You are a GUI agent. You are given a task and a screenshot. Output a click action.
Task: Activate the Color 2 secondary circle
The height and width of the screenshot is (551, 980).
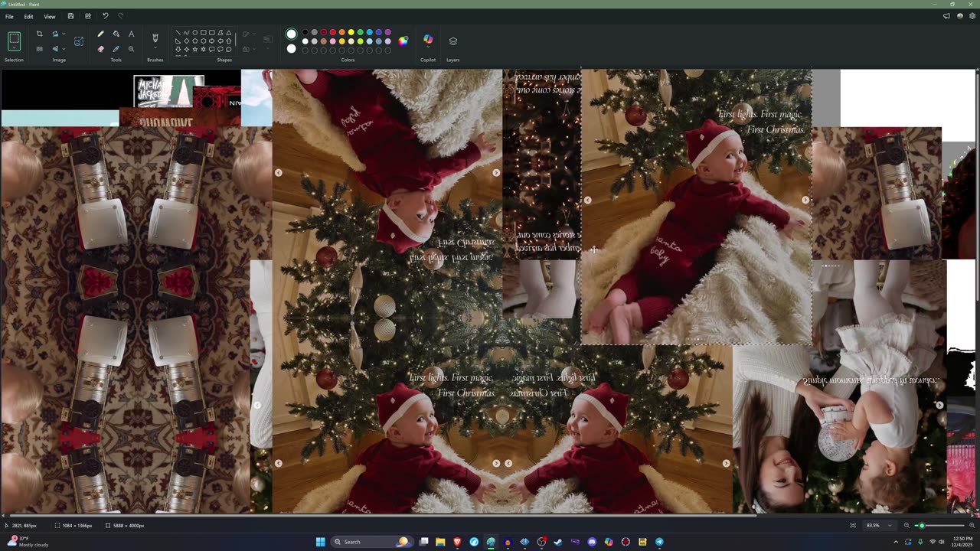tap(291, 49)
